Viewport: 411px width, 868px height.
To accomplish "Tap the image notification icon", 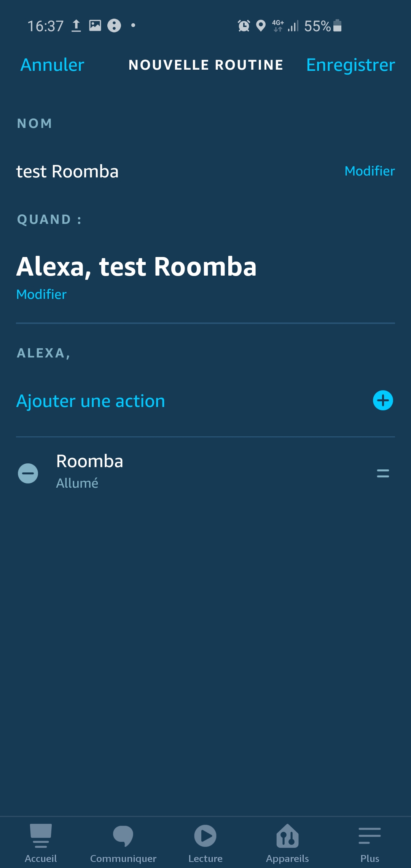I will coord(95,26).
